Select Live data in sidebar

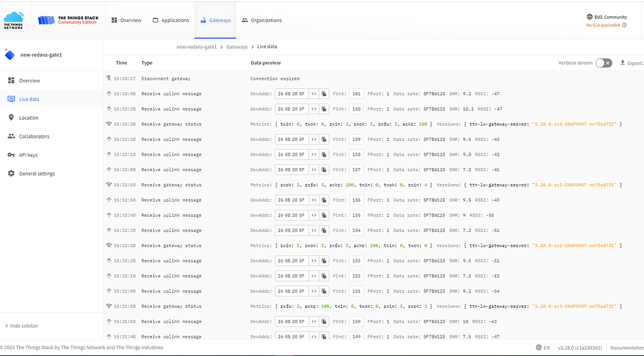pyautogui.click(x=52, y=99)
